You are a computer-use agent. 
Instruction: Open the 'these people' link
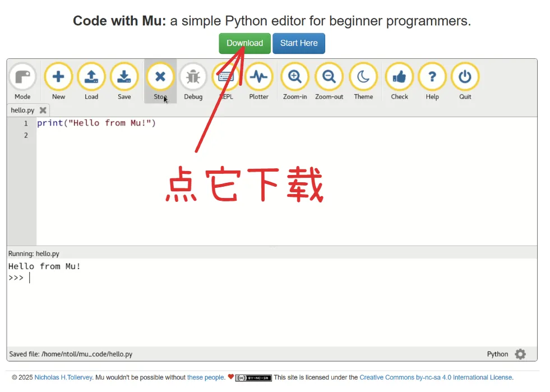[206, 377]
